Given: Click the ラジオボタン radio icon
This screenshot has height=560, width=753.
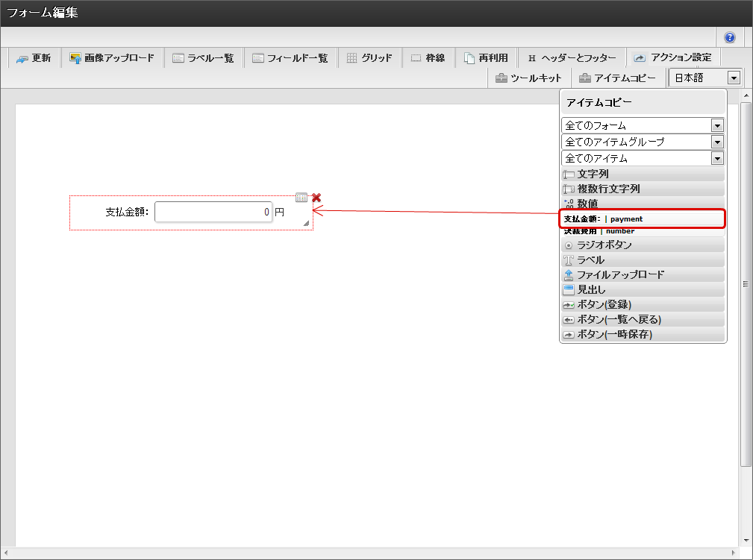Looking at the screenshot, I should pos(569,245).
